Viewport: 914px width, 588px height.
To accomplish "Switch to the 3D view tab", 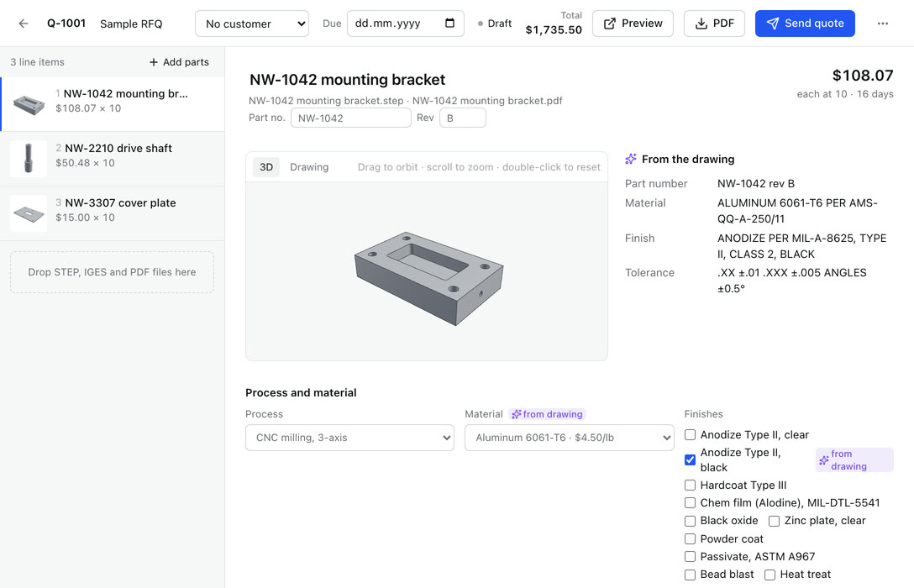I will 266,167.
